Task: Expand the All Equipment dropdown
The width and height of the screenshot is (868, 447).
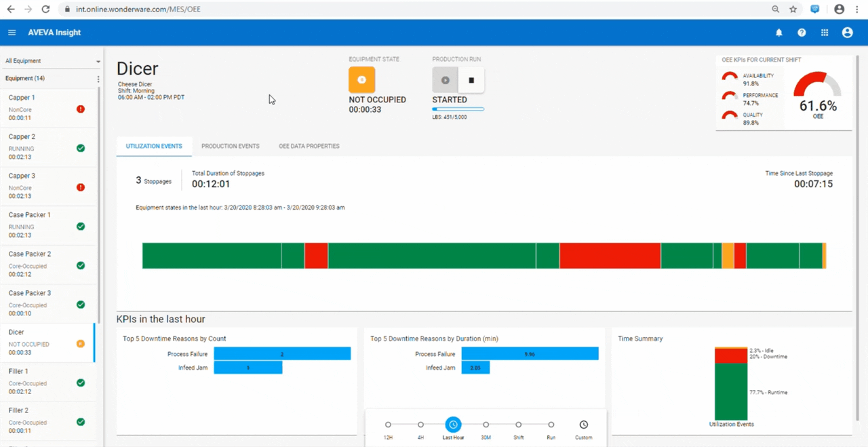Action: point(52,61)
